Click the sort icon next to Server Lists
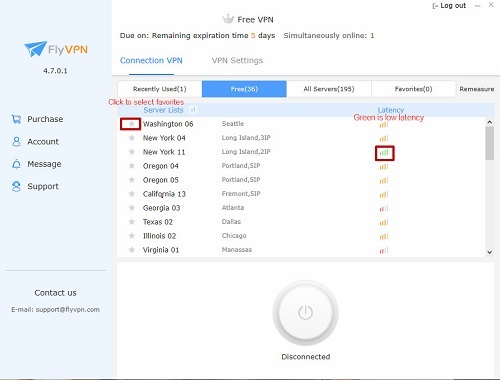 (x=193, y=110)
